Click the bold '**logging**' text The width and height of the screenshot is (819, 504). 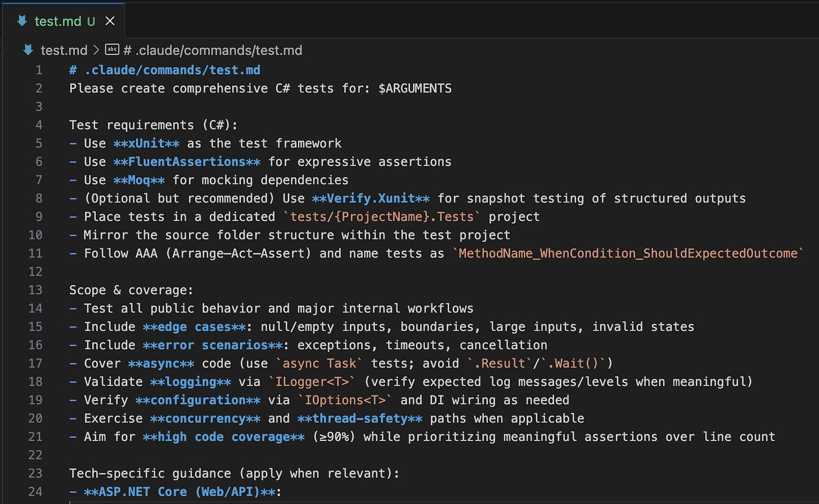(x=191, y=382)
